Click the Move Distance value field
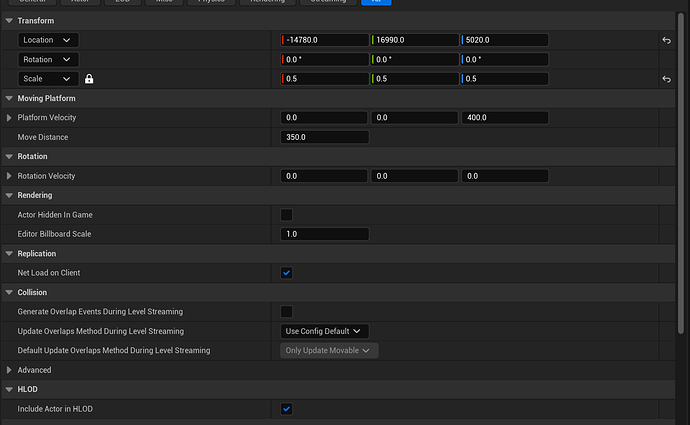 click(325, 137)
